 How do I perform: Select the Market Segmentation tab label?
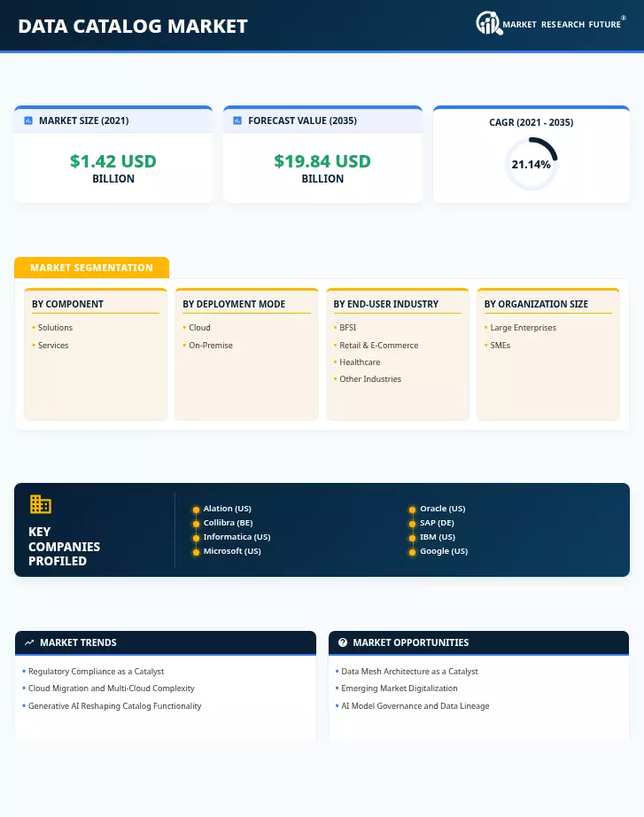[x=92, y=268]
